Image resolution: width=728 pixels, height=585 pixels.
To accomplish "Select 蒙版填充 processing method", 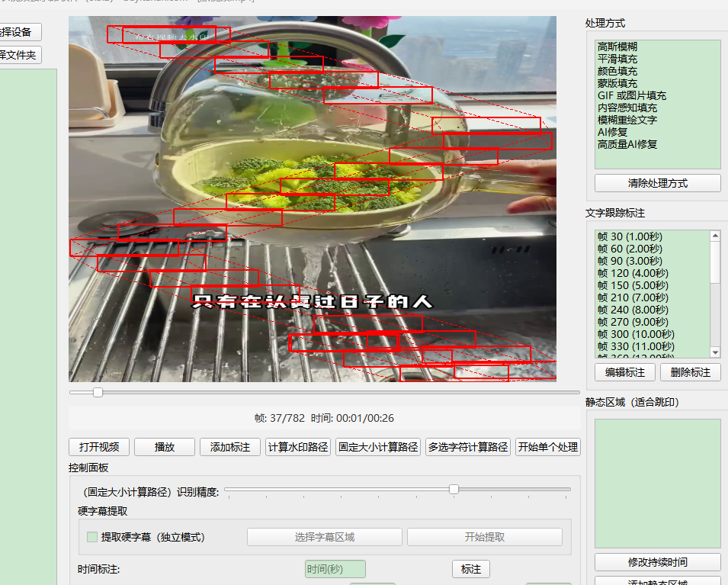I will (x=617, y=83).
